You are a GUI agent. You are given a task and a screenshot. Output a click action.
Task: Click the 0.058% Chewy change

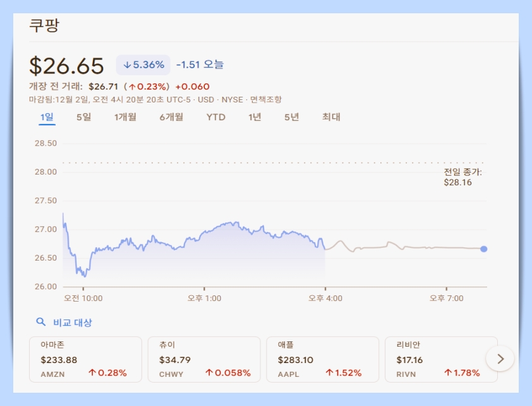(228, 373)
